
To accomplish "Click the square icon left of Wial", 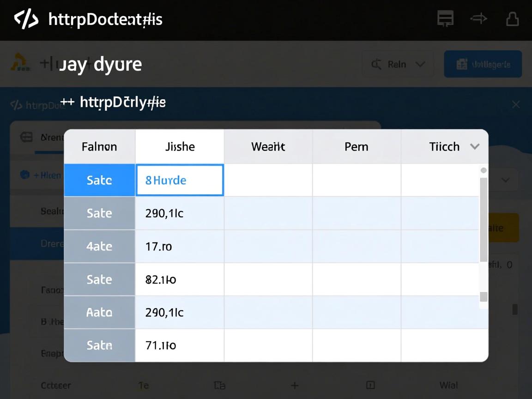I will 370,385.
